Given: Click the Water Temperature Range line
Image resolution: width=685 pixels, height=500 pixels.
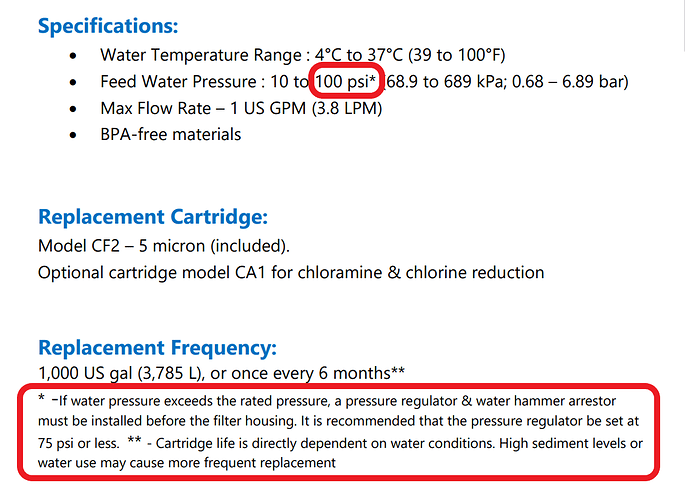Looking at the screenshot, I should pos(303,55).
